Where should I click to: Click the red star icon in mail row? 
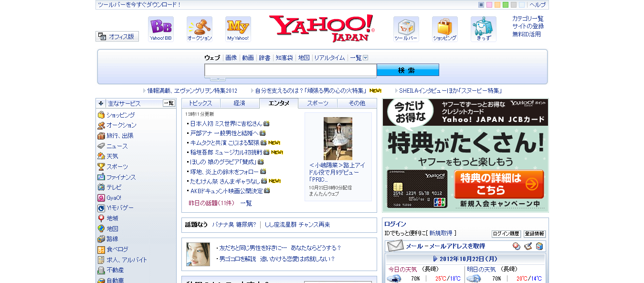pos(517,246)
